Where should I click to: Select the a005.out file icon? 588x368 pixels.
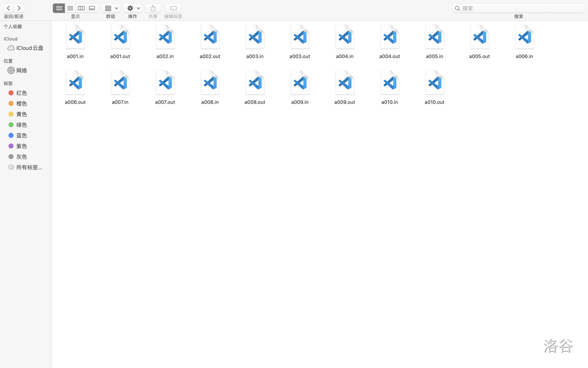(479, 37)
